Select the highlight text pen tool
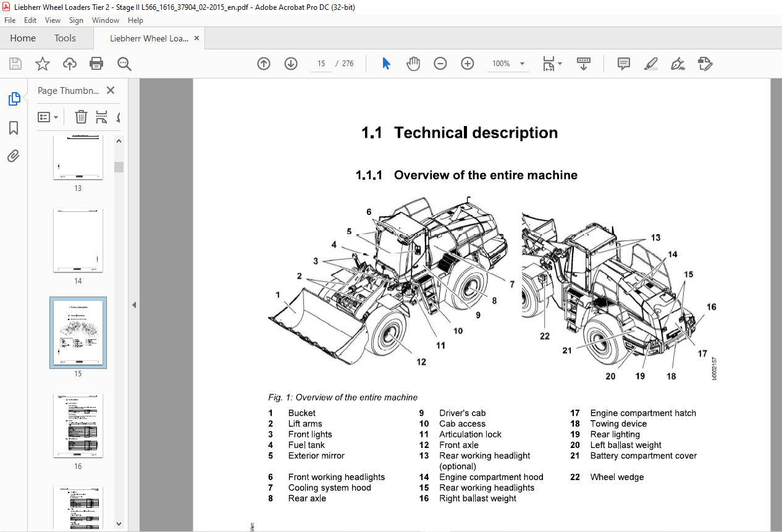The height and width of the screenshot is (532, 782). click(x=651, y=64)
